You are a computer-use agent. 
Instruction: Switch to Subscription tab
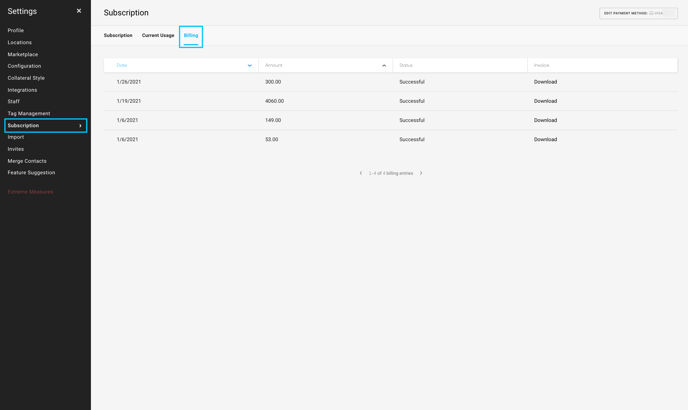118,35
